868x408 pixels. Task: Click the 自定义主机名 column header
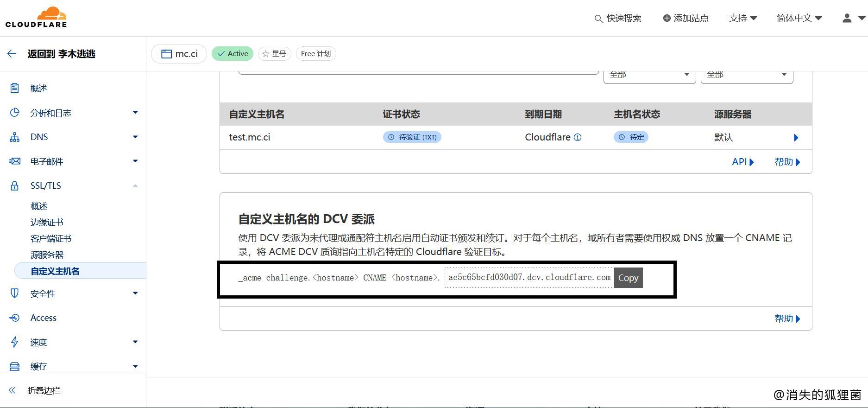pyautogui.click(x=257, y=114)
